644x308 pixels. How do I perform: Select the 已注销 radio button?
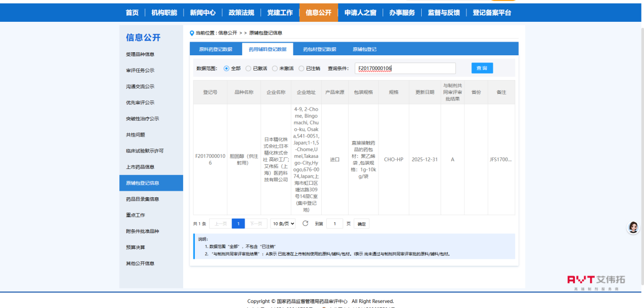click(301, 69)
